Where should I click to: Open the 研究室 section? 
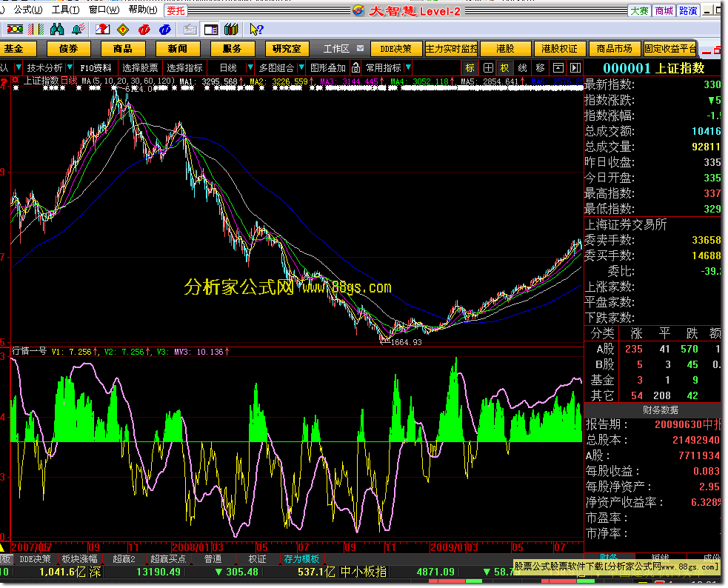point(287,49)
